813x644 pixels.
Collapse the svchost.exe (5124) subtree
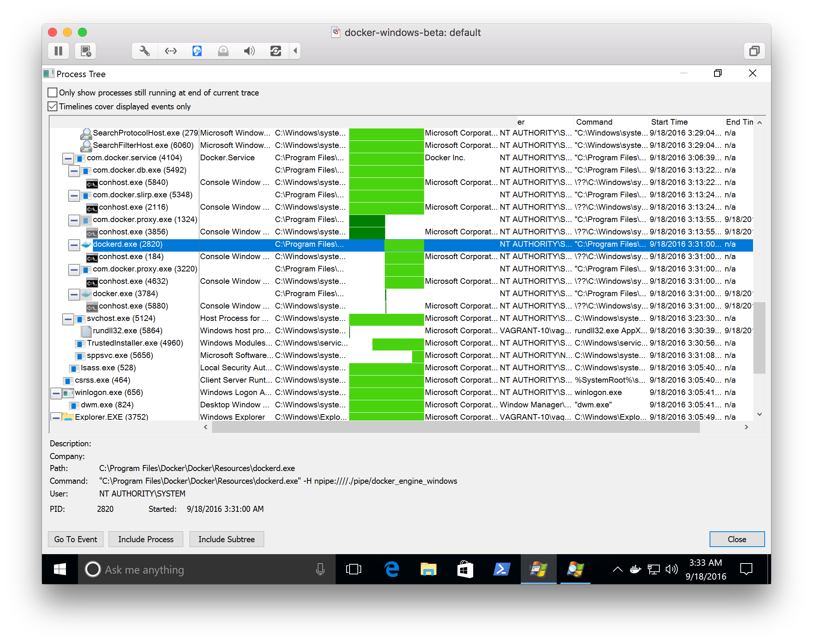[x=68, y=319]
